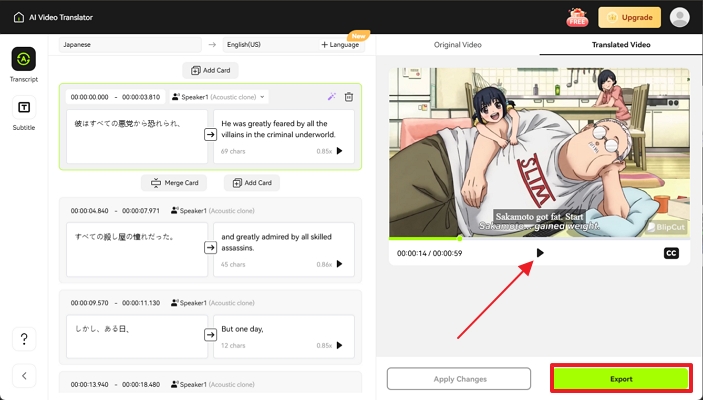Click the 00:00:04.840 timestamp
This screenshot has height=400, width=703.
tap(89, 211)
